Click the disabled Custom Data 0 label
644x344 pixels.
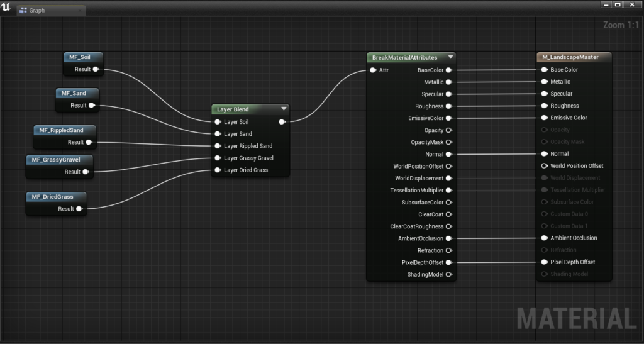569,214
